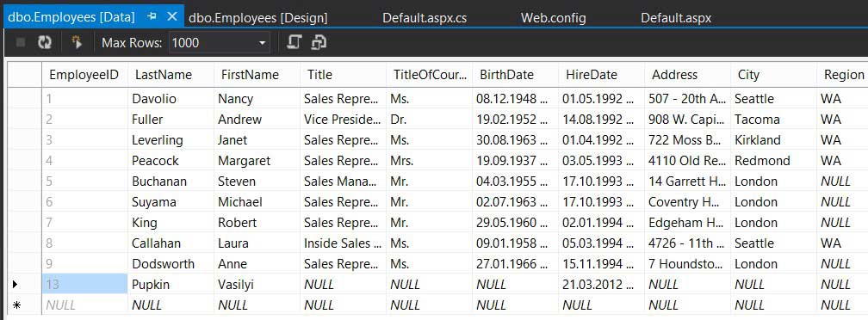Click the query parameters toolbar icon
The width and height of the screenshot is (868, 320).
pos(77,42)
